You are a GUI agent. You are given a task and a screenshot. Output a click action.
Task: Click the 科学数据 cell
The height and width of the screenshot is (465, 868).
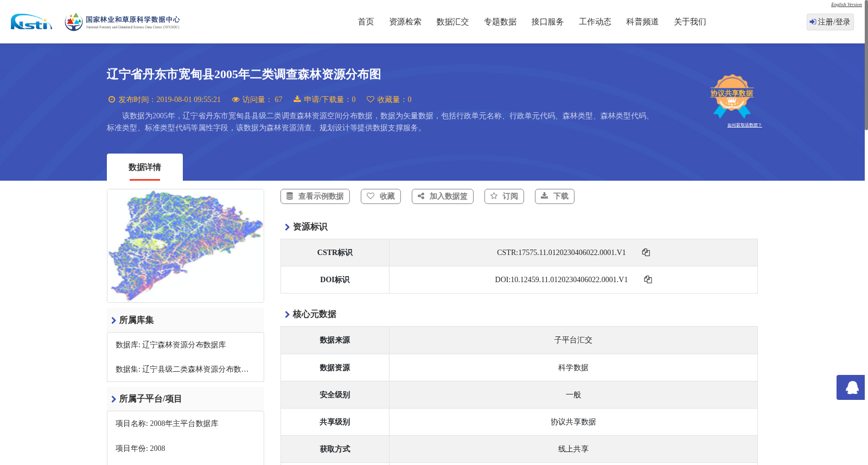(573, 368)
